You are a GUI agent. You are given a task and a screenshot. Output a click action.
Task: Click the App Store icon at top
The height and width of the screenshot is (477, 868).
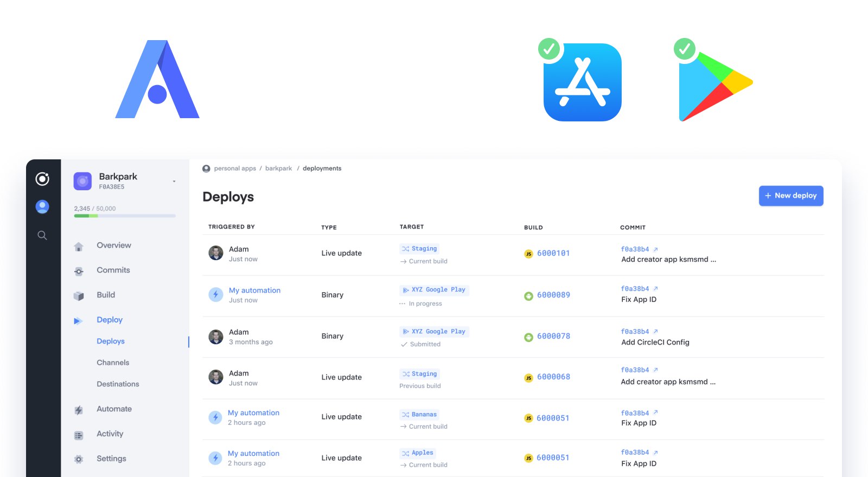click(583, 82)
